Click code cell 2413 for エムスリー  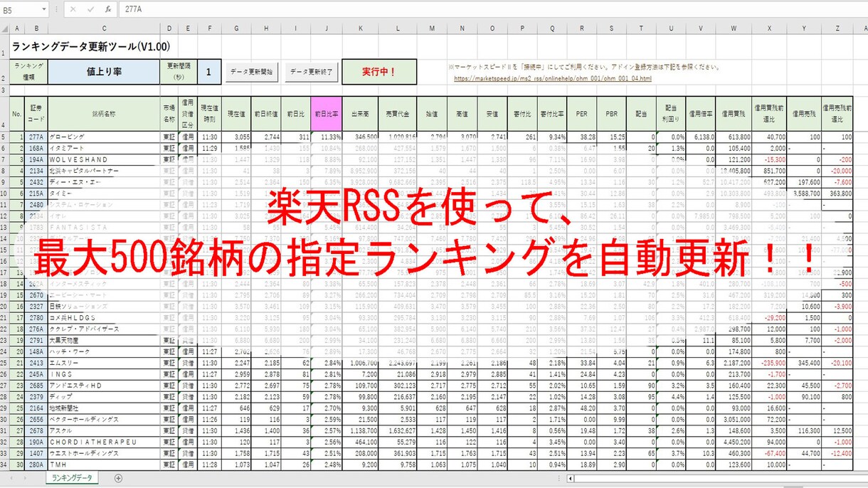36,362
